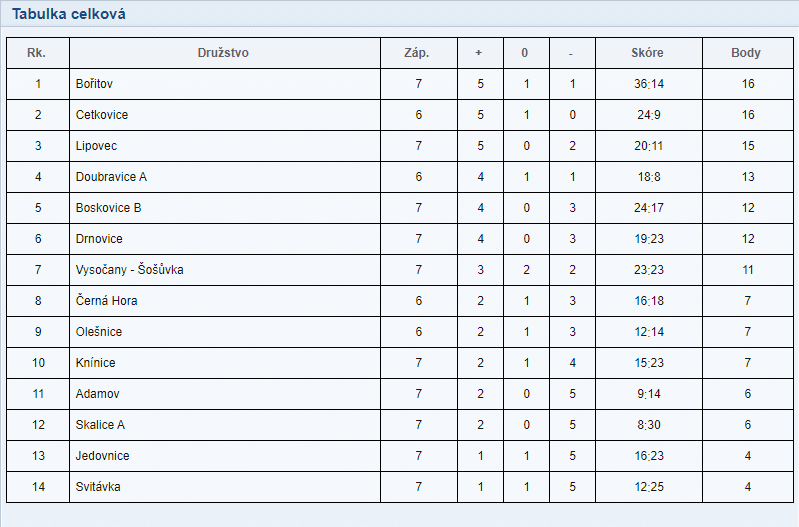The image size is (799, 527).
Task: Click the Tabulka celková heading
Action: [69, 14]
